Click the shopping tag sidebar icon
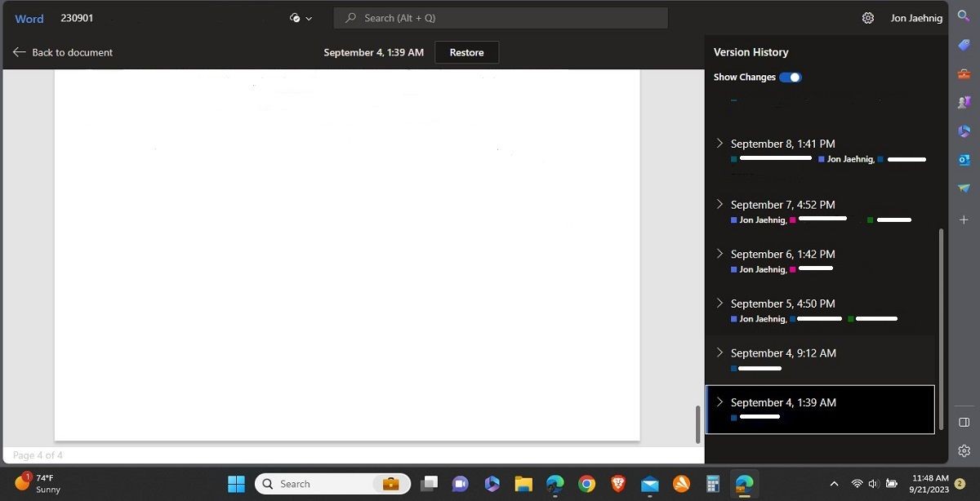Image resolution: width=980 pixels, height=501 pixels. pos(964,45)
